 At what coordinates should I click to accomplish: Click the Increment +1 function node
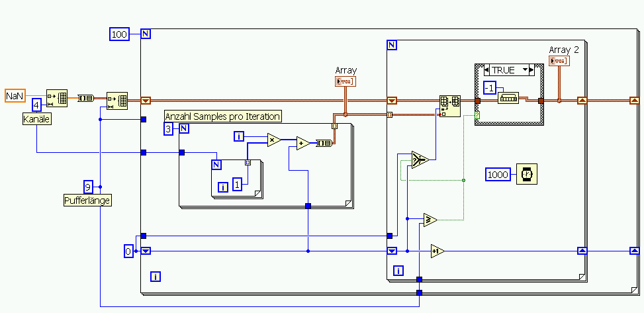(x=437, y=251)
